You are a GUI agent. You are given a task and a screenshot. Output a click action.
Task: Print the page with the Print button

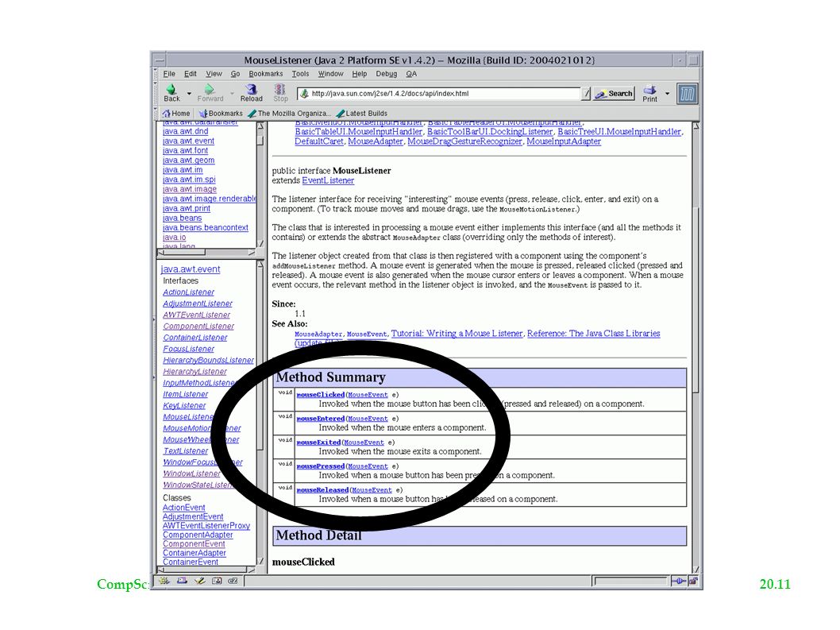tap(649, 93)
